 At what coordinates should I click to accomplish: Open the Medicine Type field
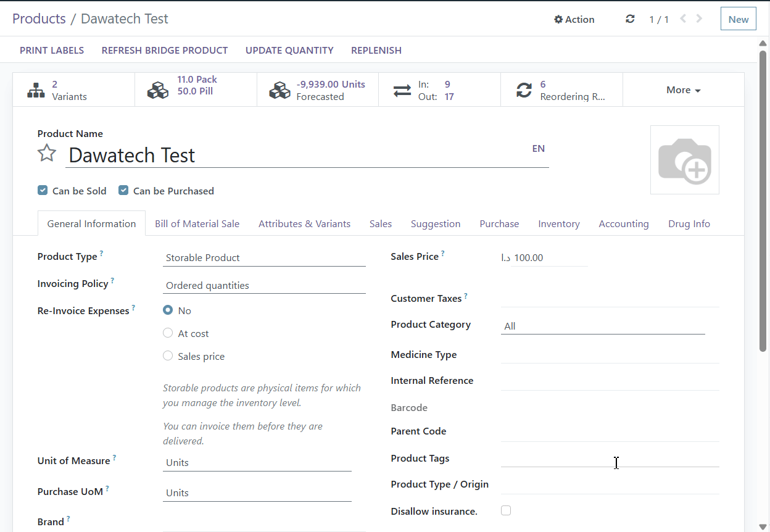[x=610, y=355]
